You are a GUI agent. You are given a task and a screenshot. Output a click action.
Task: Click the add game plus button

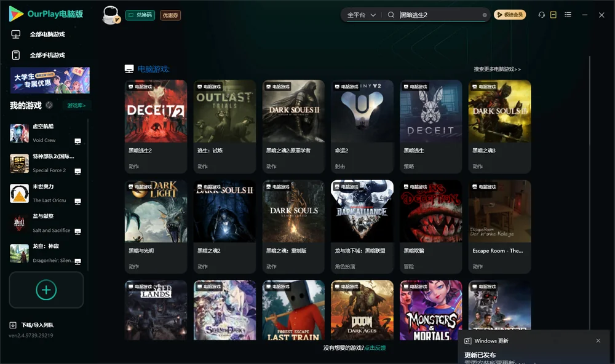pyautogui.click(x=46, y=290)
